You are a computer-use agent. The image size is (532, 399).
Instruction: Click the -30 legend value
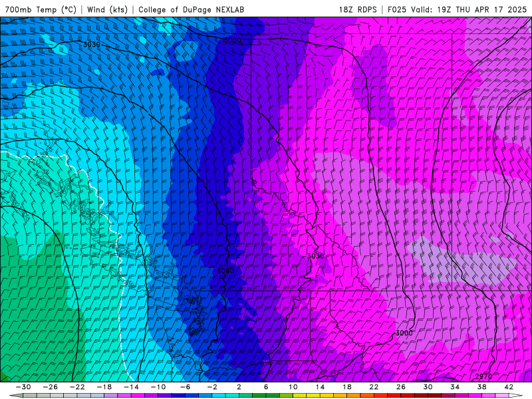coord(23,387)
